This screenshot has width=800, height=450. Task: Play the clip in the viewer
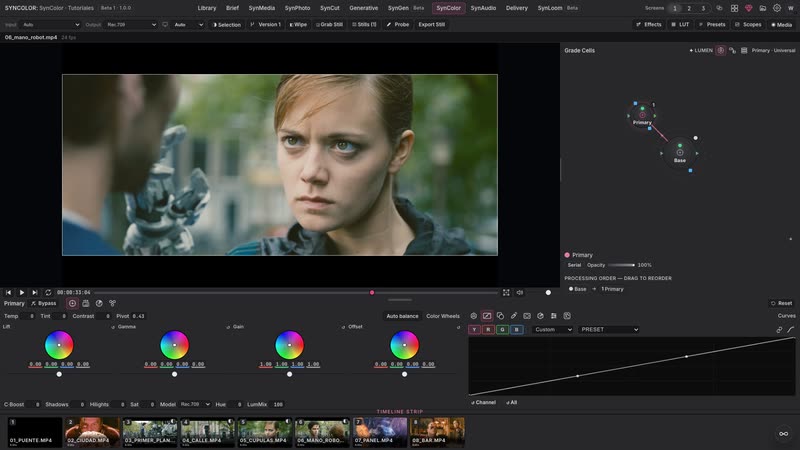(21, 292)
